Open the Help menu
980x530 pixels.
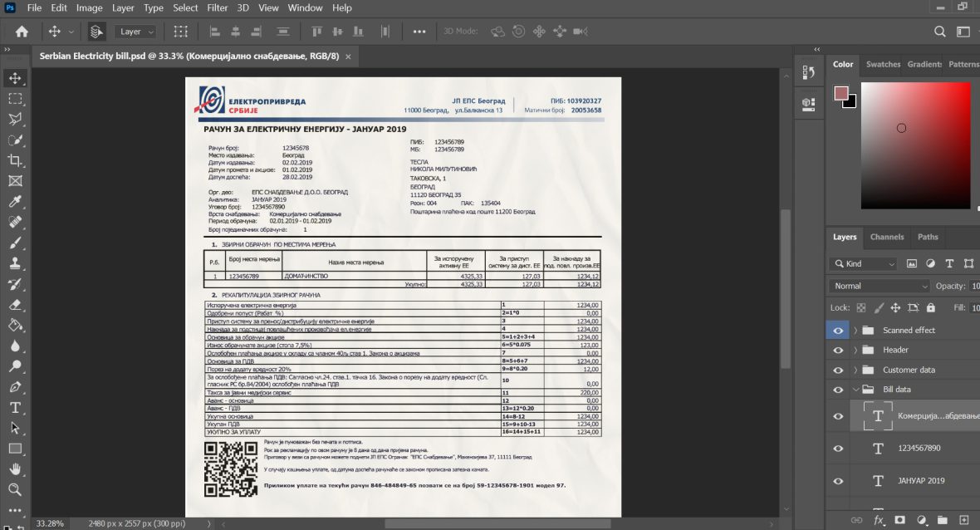[x=342, y=7]
